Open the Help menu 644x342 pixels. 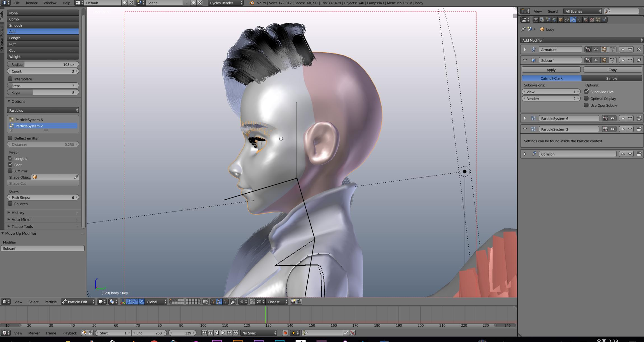(x=66, y=3)
